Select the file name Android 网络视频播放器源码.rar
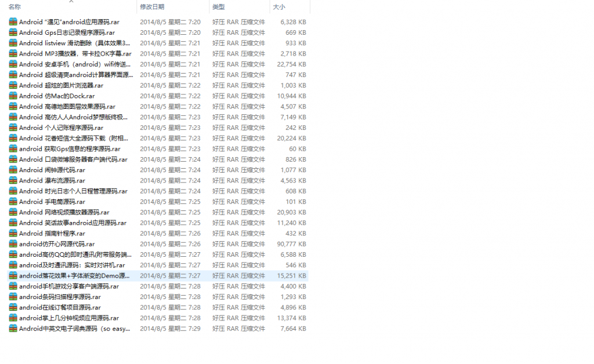The image size is (594, 364). [64, 212]
